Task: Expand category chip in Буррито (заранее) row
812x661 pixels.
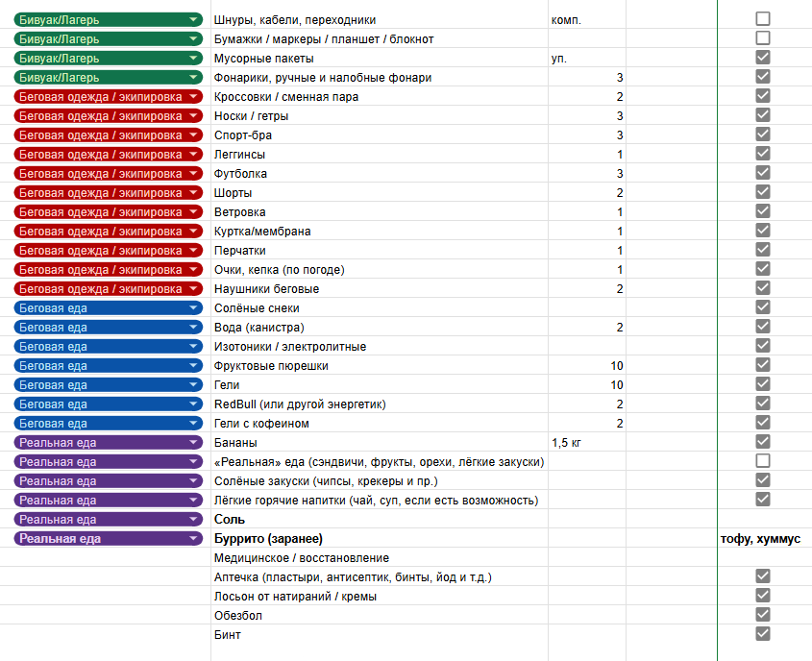Action: click(x=194, y=539)
